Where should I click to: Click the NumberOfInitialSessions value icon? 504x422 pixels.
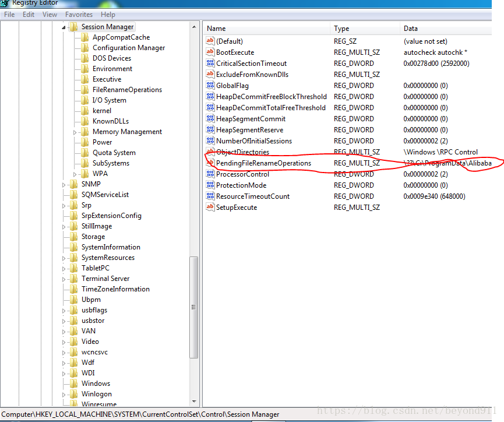210,140
